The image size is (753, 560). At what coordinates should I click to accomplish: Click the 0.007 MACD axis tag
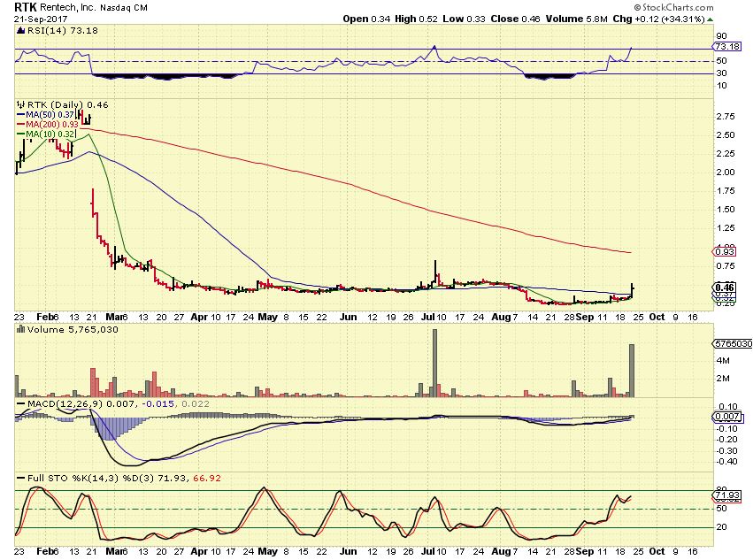727,417
